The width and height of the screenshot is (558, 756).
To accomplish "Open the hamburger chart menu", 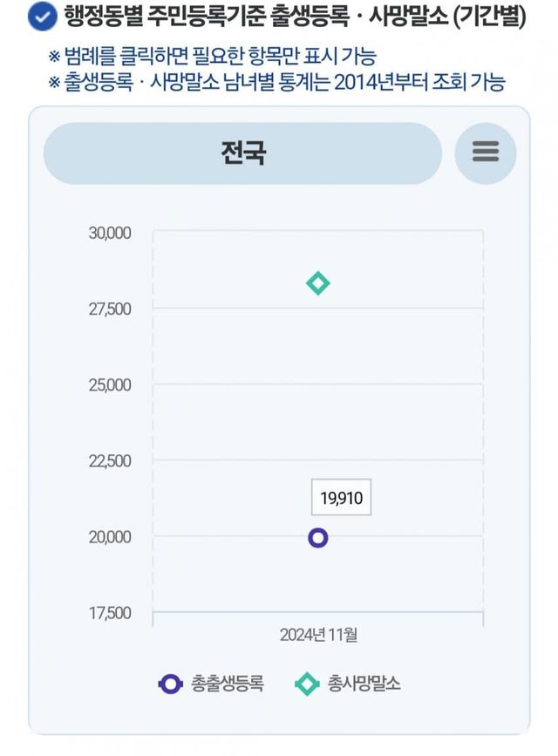I will point(486,152).
